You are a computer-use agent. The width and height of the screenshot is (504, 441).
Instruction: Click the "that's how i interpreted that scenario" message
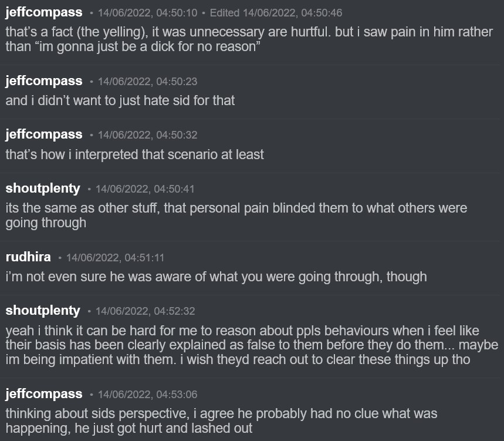point(135,154)
